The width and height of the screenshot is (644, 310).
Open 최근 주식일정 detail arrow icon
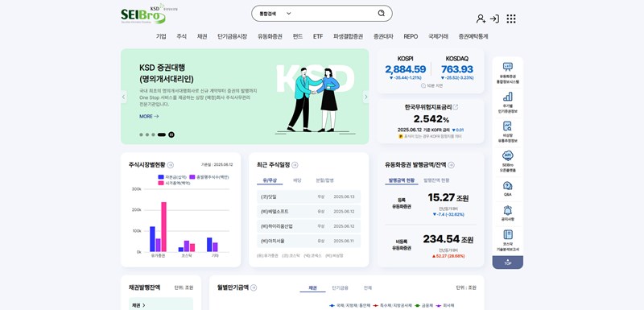[x=295, y=164]
